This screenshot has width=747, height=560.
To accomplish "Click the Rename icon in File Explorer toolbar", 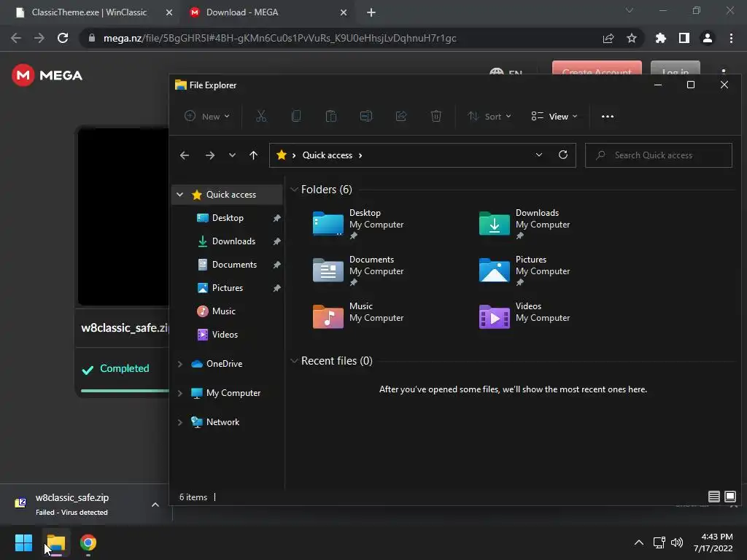I will 366,116.
